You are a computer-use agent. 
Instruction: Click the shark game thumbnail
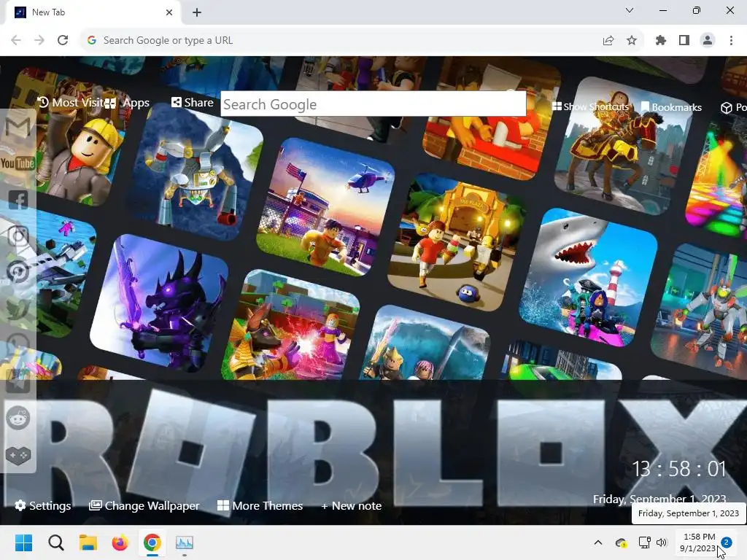[x=589, y=277]
